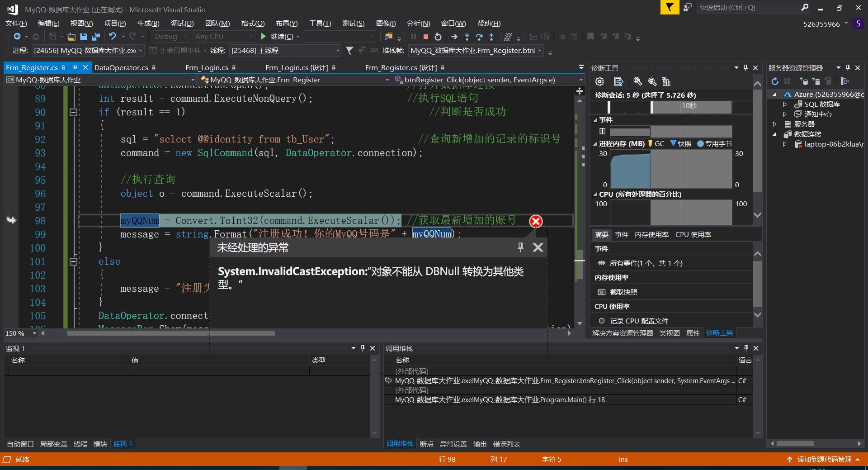868x470 pixels.
Task: Pause the diagnostic events track
Action: pos(602,131)
